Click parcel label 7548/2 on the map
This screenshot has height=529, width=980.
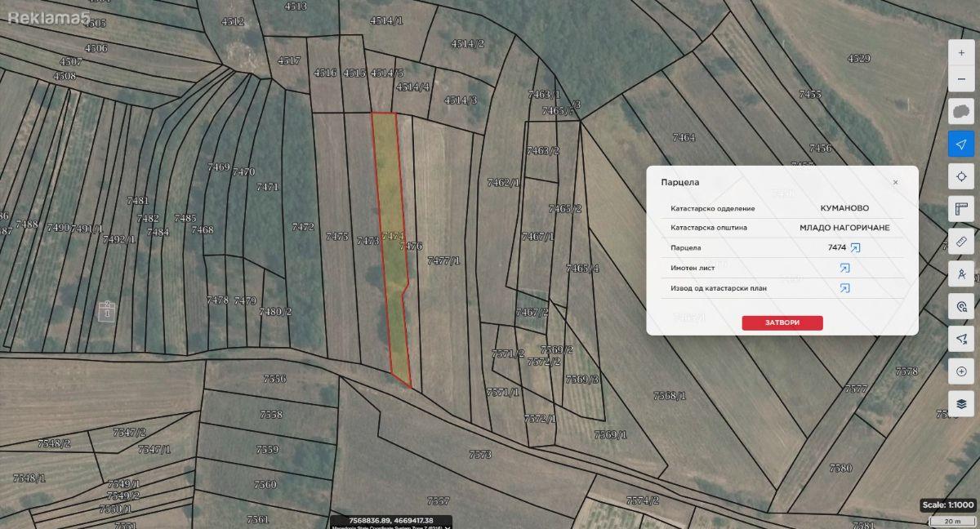[54, 443]
